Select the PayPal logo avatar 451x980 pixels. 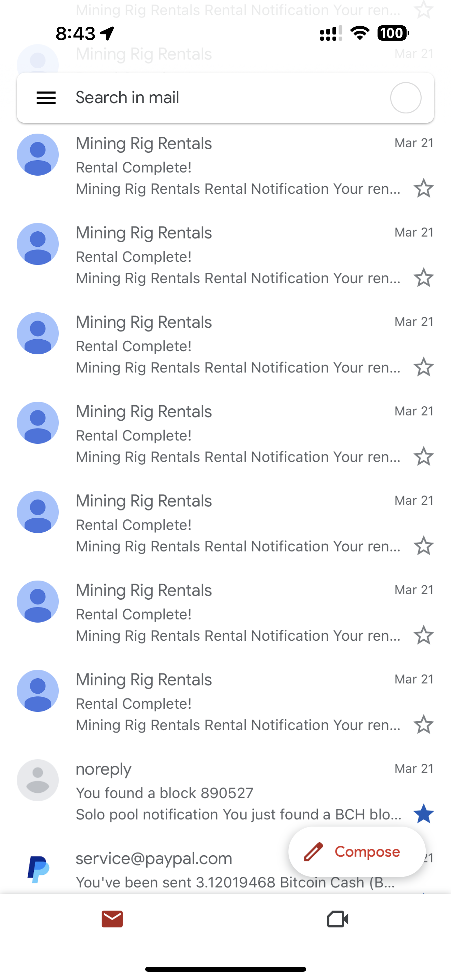[38, 869]
